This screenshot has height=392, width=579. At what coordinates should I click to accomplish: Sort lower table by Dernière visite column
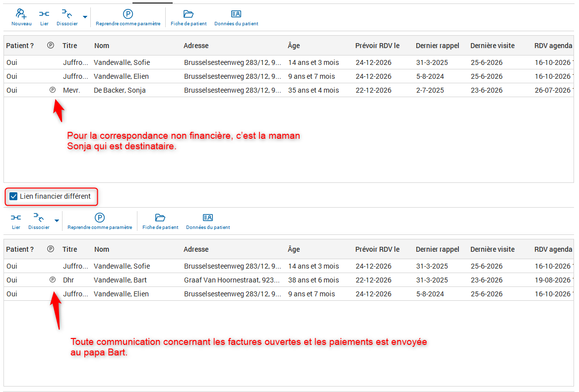pos(493,249)
